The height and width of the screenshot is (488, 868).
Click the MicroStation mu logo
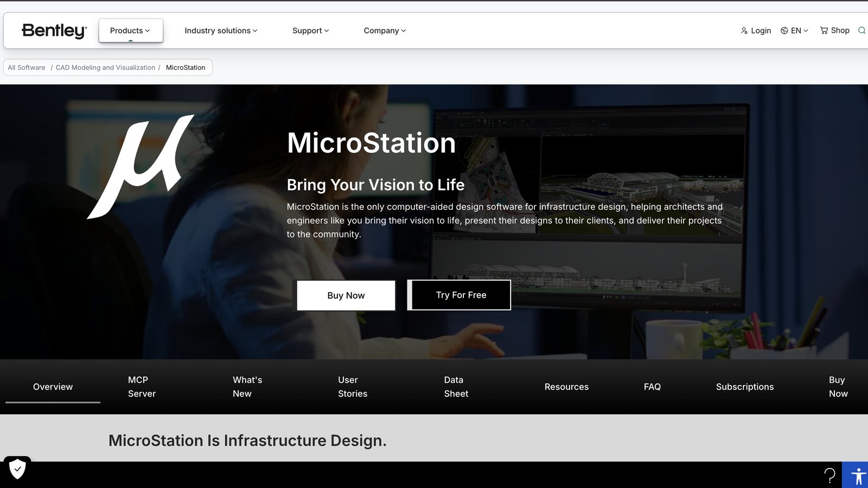tap(141, 166)
